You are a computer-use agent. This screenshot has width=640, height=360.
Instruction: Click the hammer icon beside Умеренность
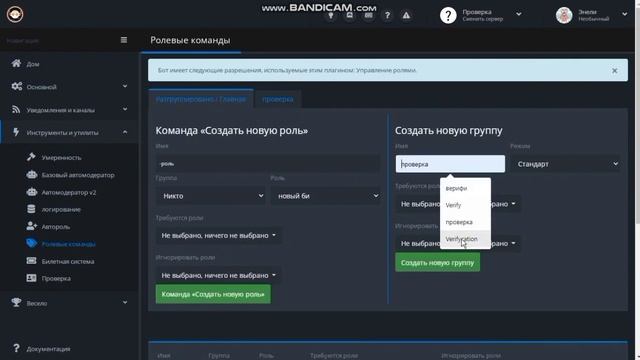[x=31, y=157]
